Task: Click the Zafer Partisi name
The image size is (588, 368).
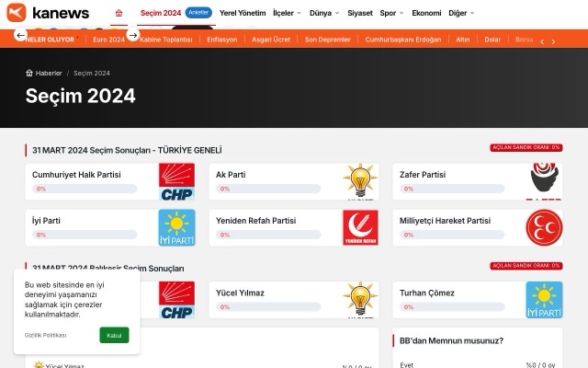Action: click(423, 175)
